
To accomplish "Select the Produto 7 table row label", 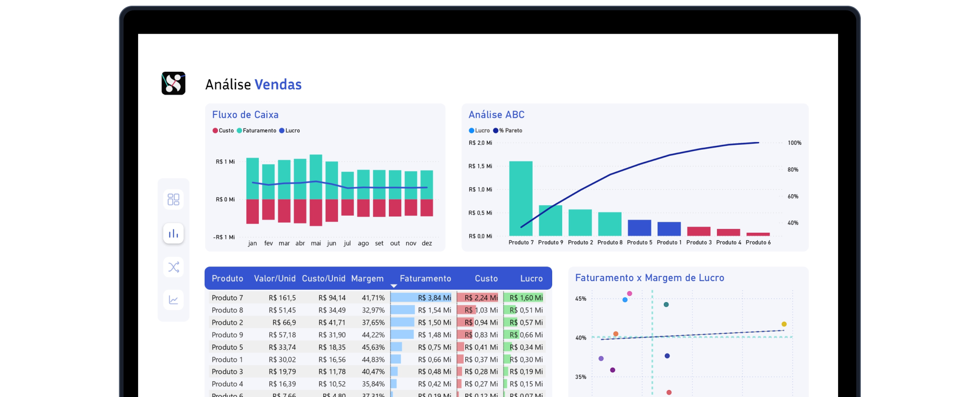I will (227, 298).
